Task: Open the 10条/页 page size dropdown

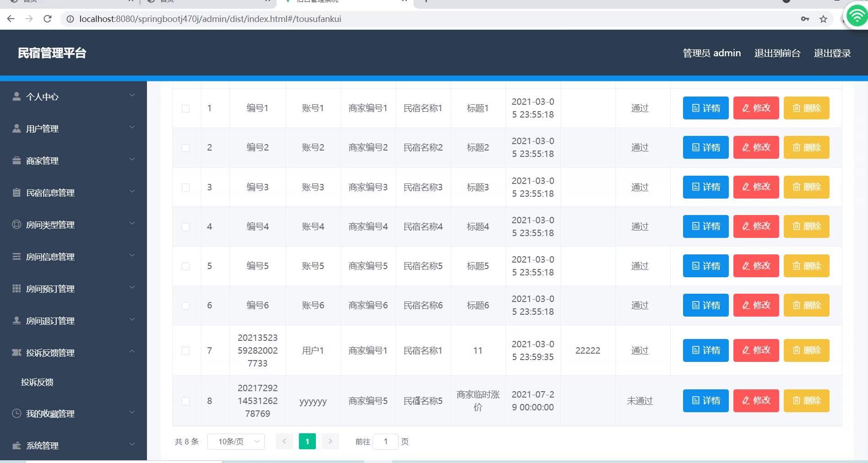Action: click(236, 441)
